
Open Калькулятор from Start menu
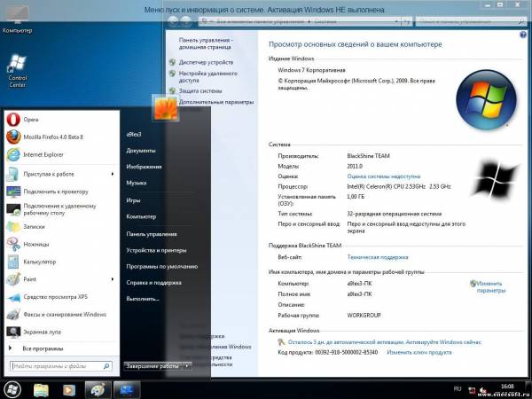61,262
